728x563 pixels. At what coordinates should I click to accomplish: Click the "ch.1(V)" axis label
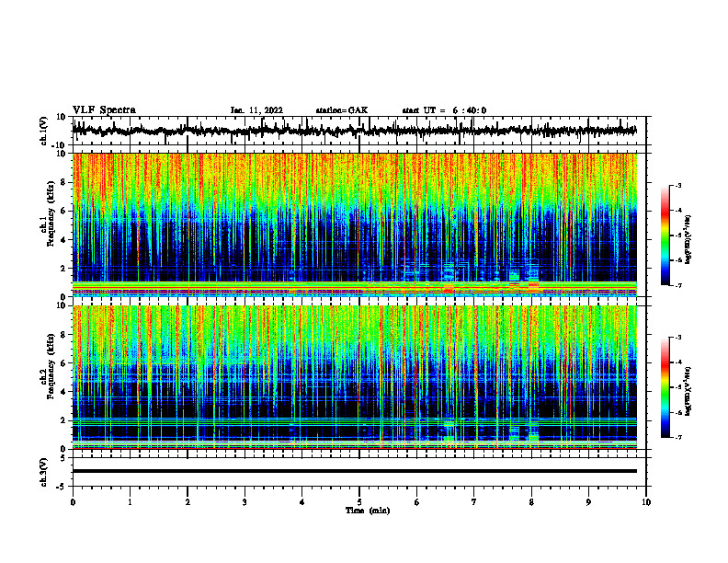pyautogui.click(x=44, y=131)
